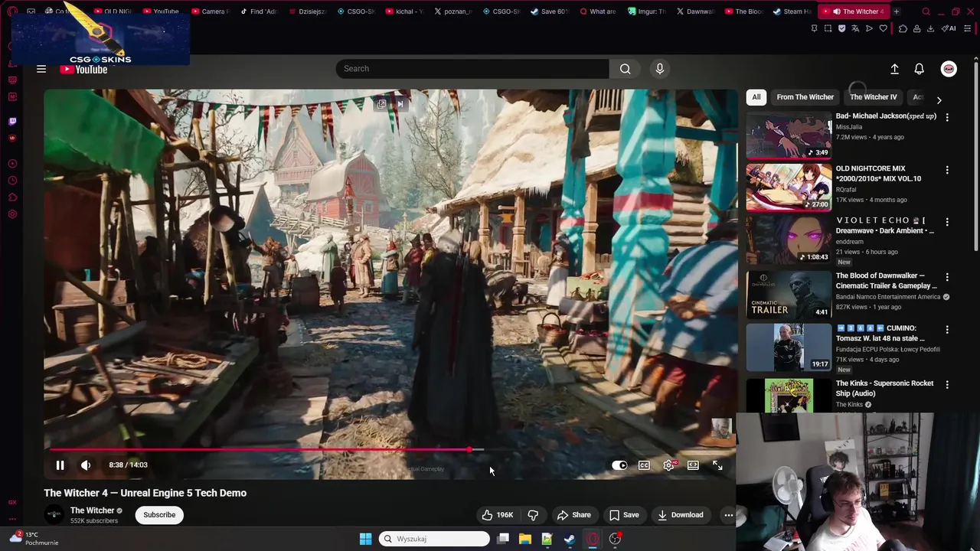Open the account avatar menu

click(949, 69)
